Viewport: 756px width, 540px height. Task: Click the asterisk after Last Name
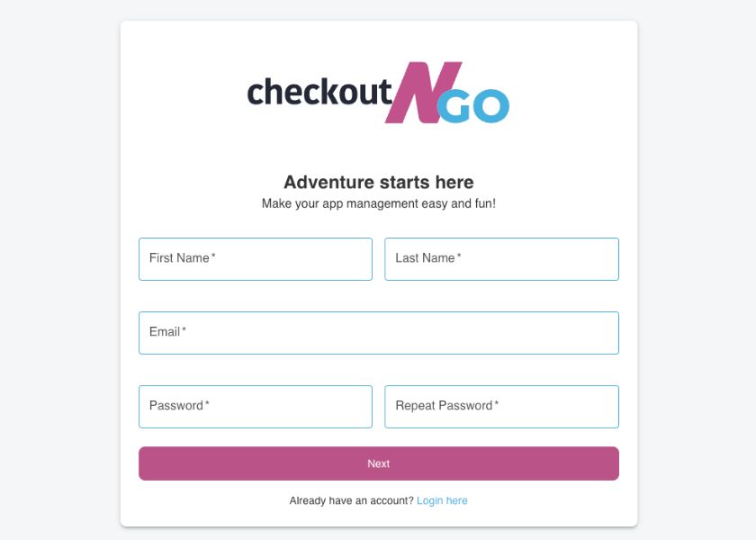point(459,257)
